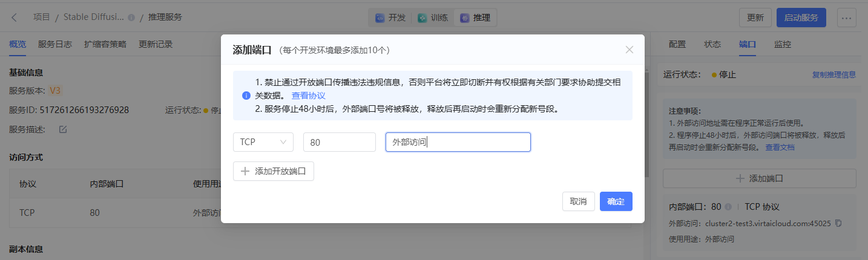Click the edit icon beside 服务描述
This screenshot has width=868, height=260.
click(x=63, y=129)
